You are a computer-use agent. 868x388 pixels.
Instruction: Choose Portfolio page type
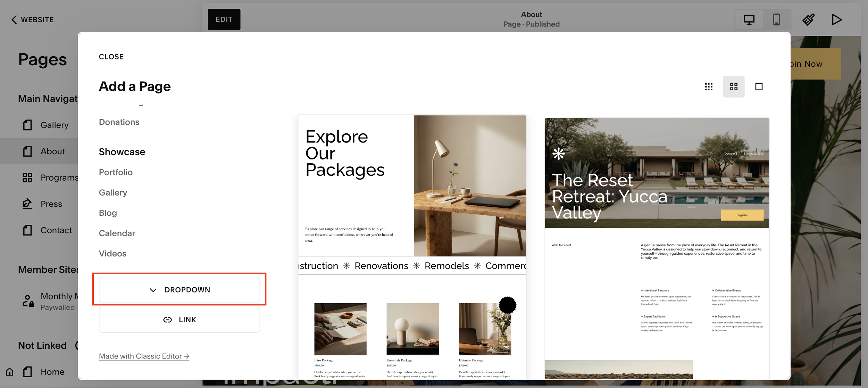(x=116, y=173)
